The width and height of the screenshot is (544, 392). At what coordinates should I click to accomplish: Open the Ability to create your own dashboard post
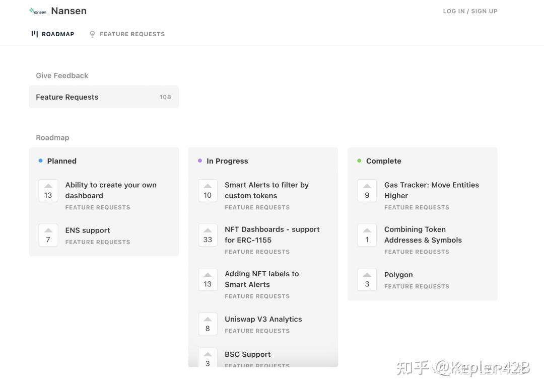point(111,190)
